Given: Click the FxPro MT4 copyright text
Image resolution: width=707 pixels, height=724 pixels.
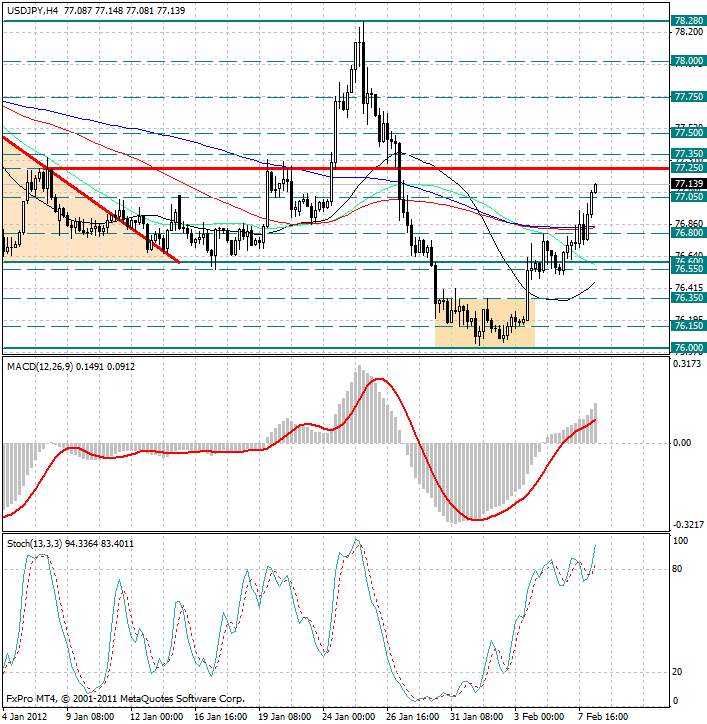Looking at the screenshot, I should click(125, 699).
